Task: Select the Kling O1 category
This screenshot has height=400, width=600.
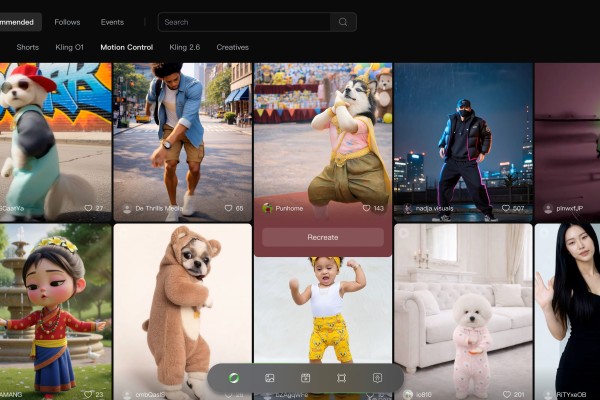Action: point(69,47)
